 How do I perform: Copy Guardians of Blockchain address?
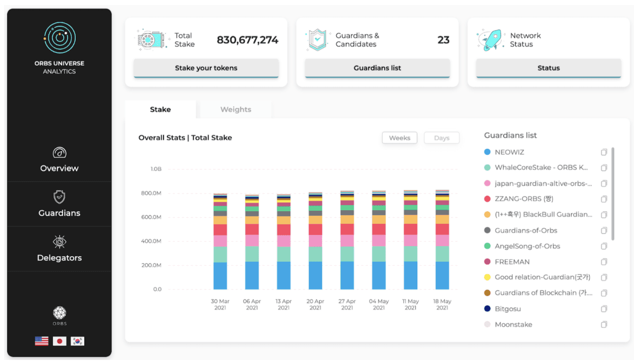(604, 293)
